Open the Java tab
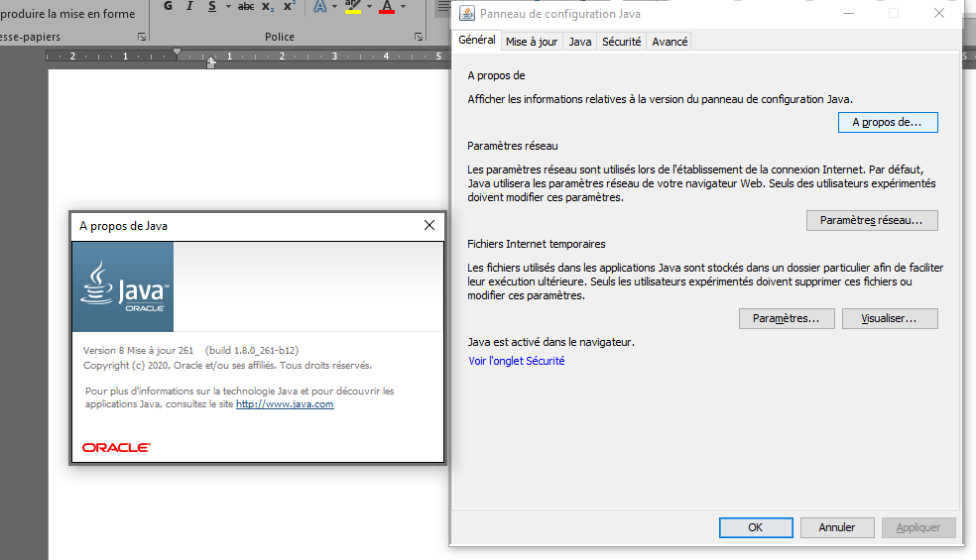 [580, 42]
